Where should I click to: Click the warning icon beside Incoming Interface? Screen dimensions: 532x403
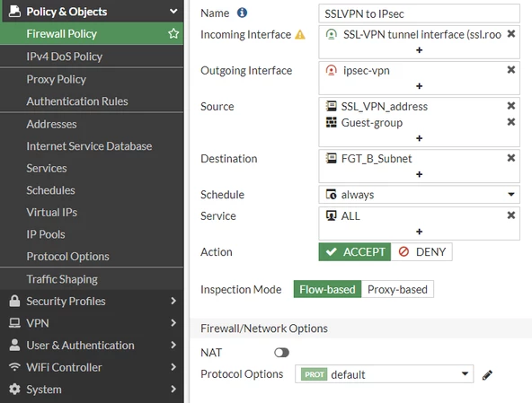click(x=300, y=35)
